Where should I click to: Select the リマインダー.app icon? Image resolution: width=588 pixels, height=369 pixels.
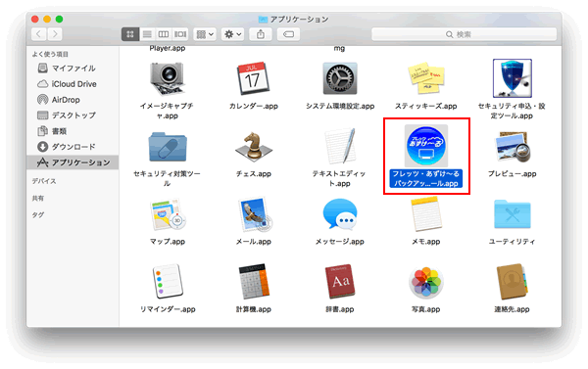coord(168,282)
